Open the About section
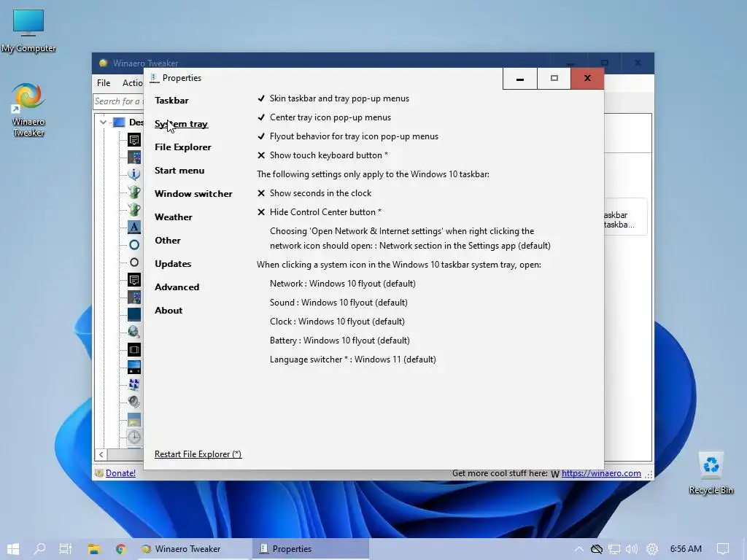This screenshot has height=560, width=747. coord(169,311)
